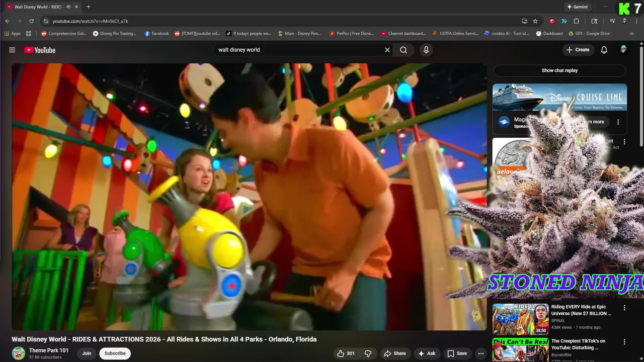This screenshot has width=644, height=362.
Task: Open the options menu on the Disney Cruise Line ad
Action: tap(618, 122)
